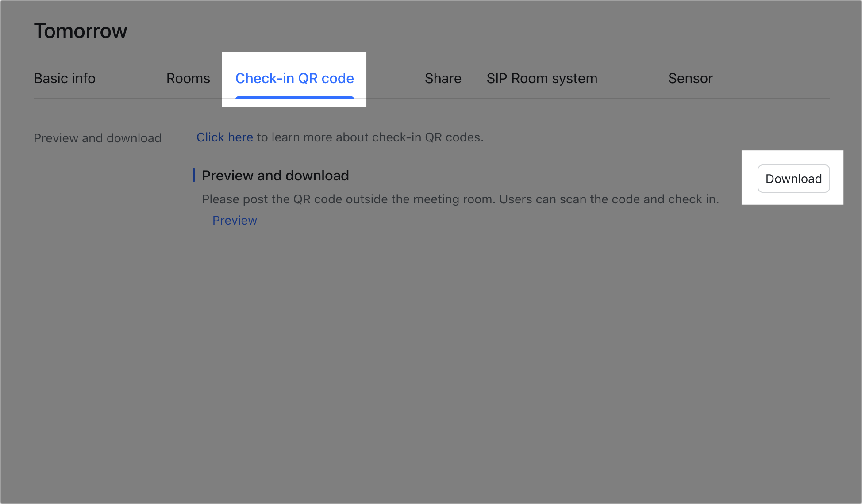Click 'Share' between QR code and SIP tabs
Image resolution: width=862 pixels, height=504 pixels.
pos(443,78)
